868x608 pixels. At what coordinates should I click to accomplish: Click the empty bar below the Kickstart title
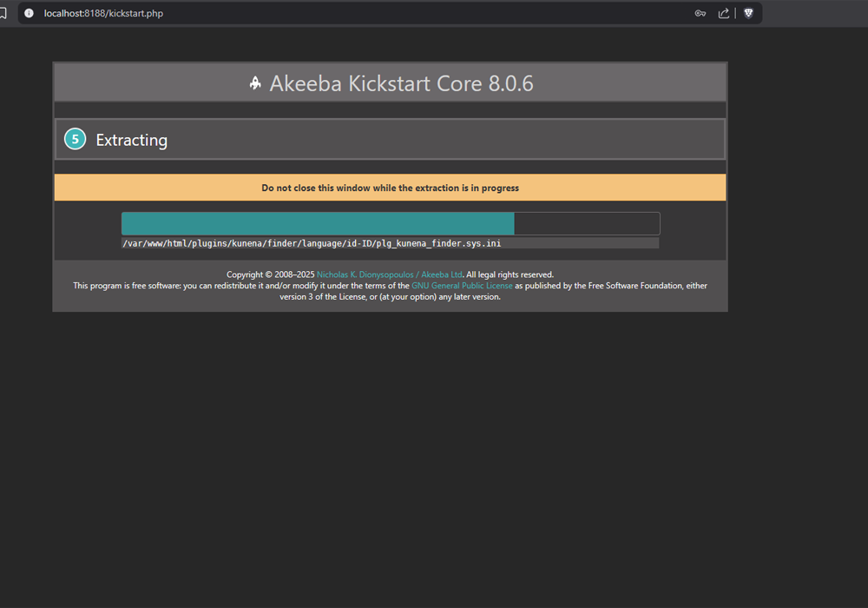coord(390,109)
